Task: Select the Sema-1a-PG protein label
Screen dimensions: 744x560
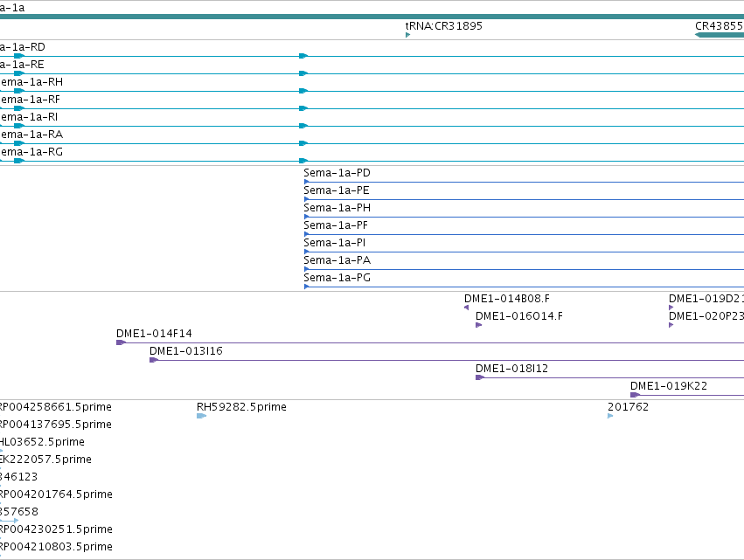Action: click(337, 279)
